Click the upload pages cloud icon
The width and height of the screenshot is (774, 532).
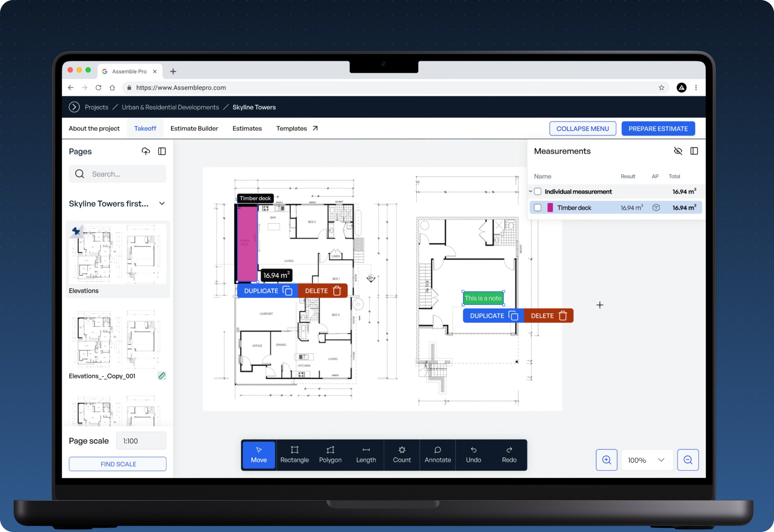point(146,151)
